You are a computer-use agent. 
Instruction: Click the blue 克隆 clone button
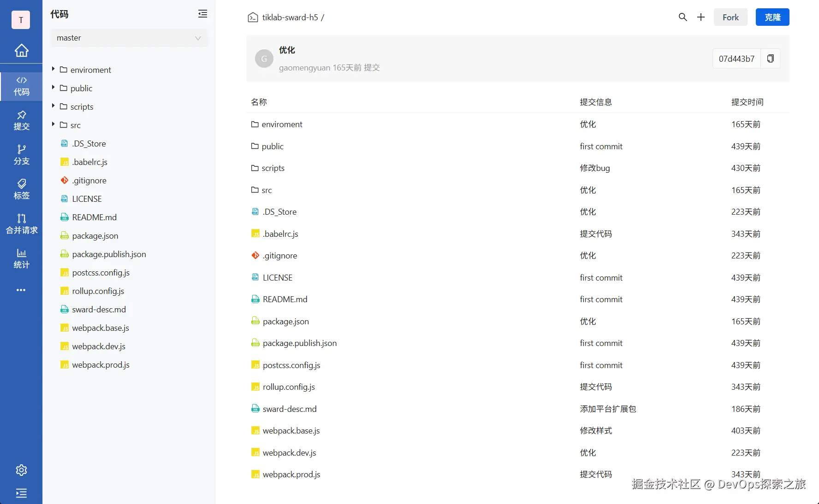[772, 17]
